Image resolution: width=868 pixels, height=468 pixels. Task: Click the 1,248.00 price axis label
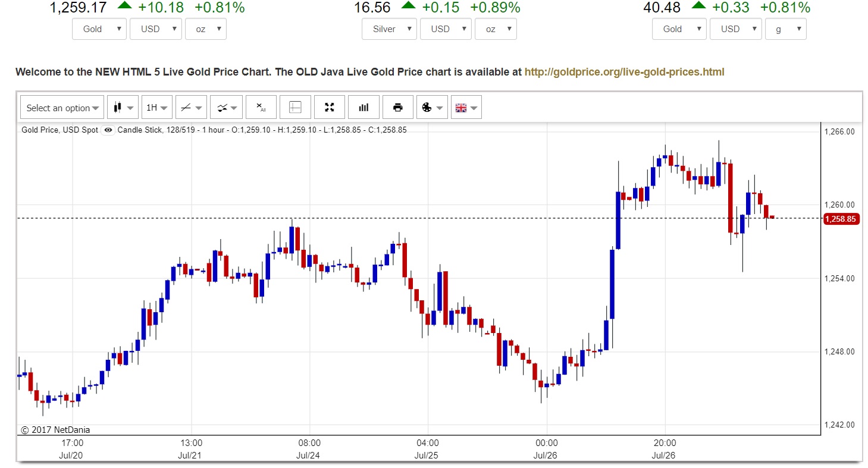(x=839, y=351)
